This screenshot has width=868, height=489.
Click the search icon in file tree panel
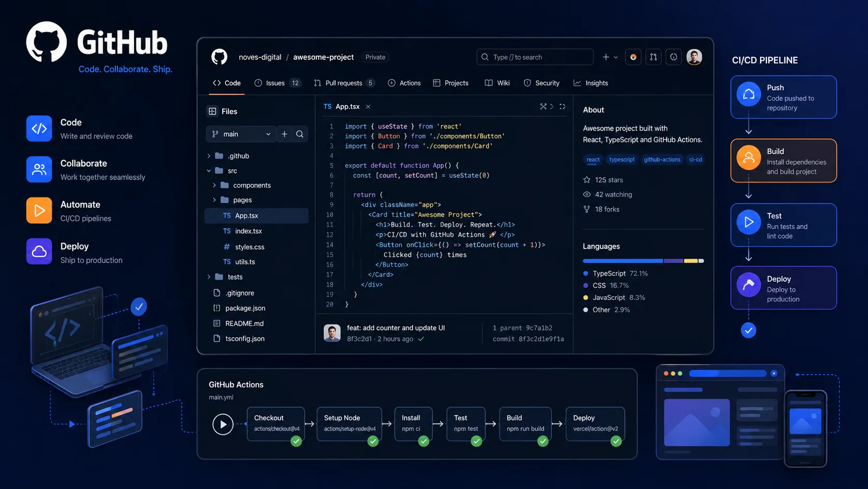point(300,134)
